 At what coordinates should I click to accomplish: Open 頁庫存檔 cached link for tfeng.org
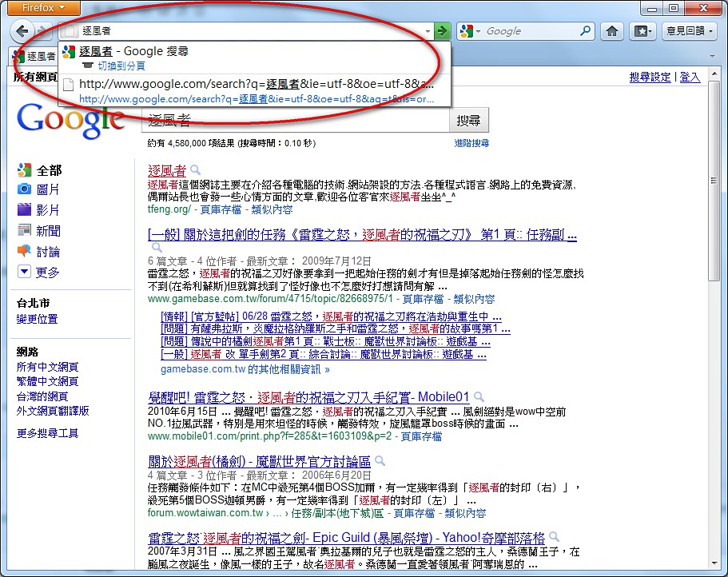(x=221, y=209)
